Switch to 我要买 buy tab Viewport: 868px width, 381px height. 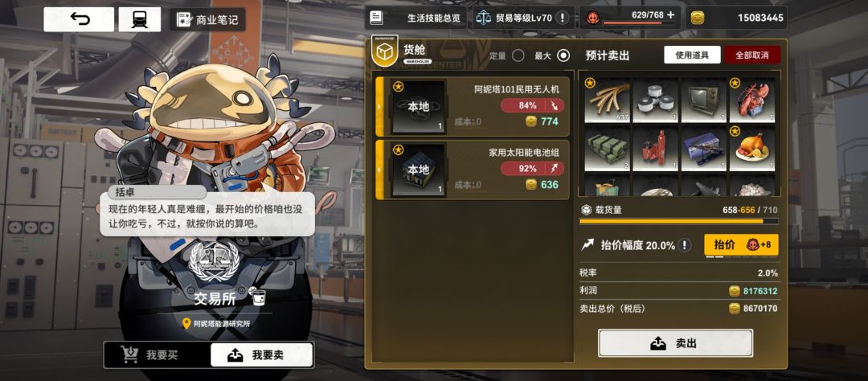(158, 355)
